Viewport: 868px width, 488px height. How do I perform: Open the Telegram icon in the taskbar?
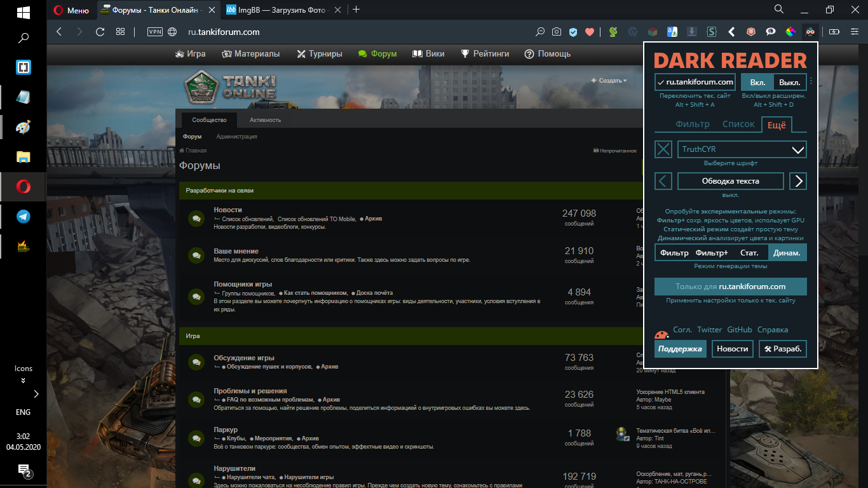point(23,217)
